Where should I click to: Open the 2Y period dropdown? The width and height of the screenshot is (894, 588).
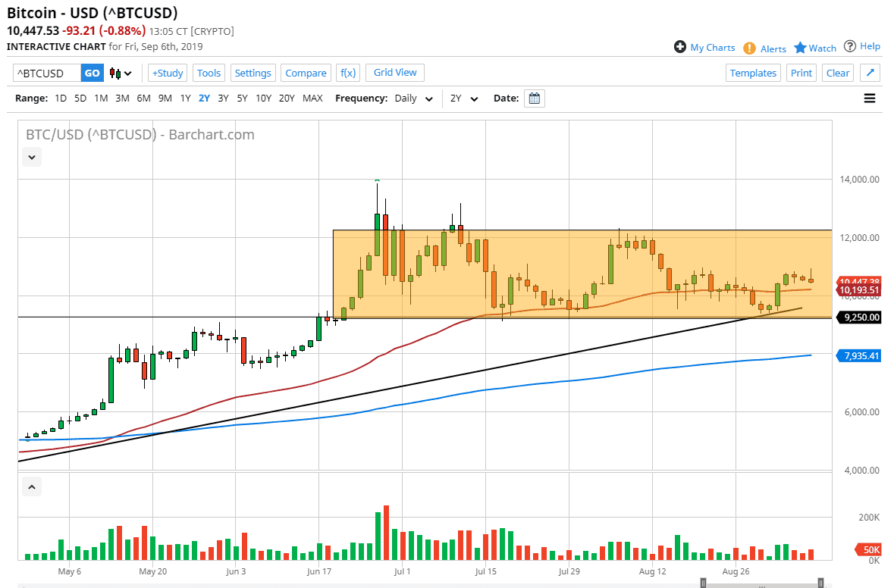coord(464,99)
